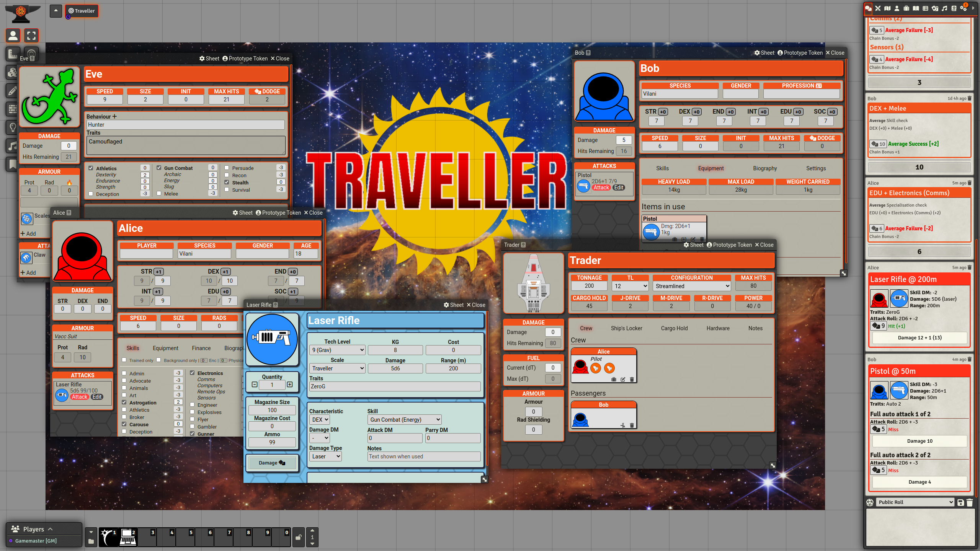Open the Compendium Packs sidebar tab

point(954,8)
